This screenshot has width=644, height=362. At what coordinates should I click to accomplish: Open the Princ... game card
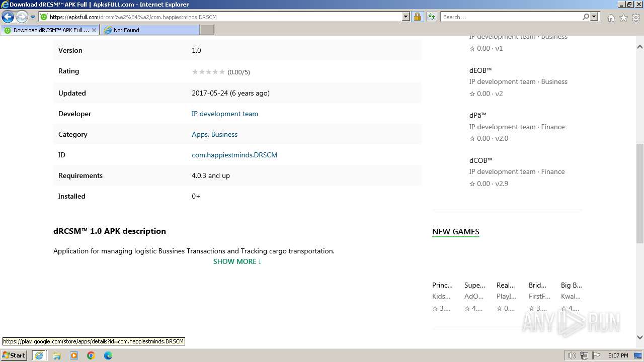point(442,296)
